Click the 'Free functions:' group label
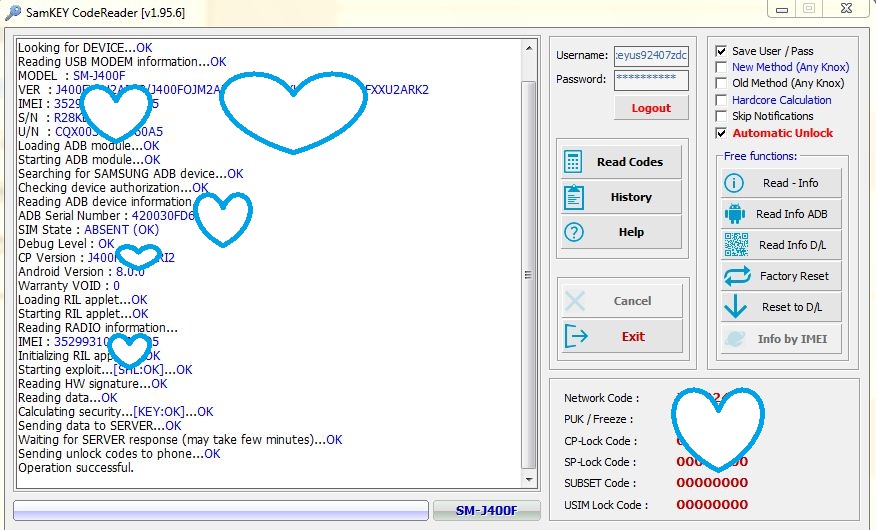This screenshot has height=530, width=876. click(760, 156)
